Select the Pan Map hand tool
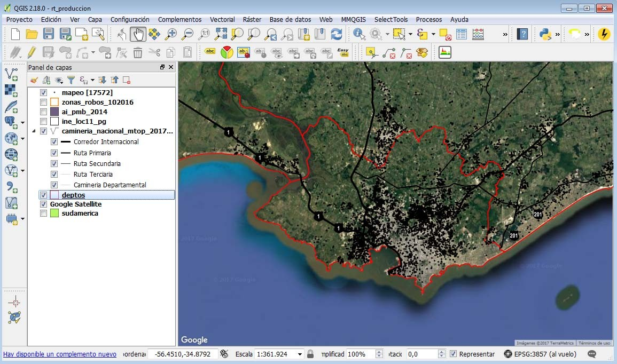This screenshot has height=364, width=617. point(138,34)
